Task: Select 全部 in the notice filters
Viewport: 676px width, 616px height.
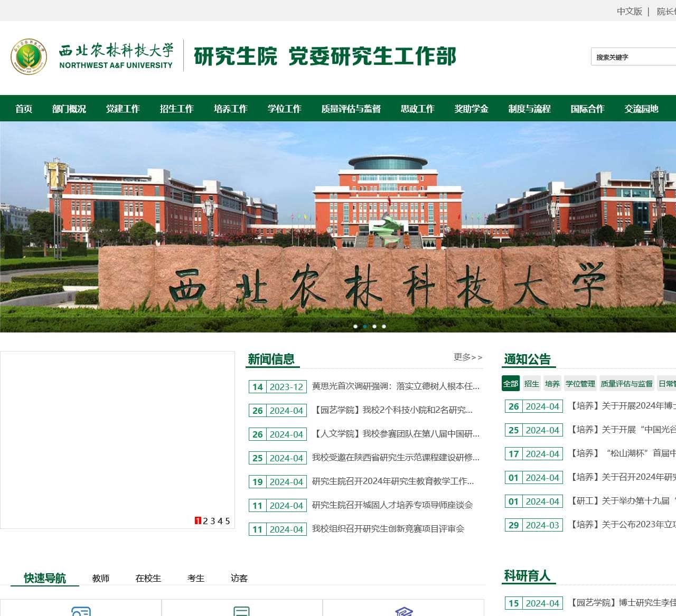Action: click(x=510, y=384)
